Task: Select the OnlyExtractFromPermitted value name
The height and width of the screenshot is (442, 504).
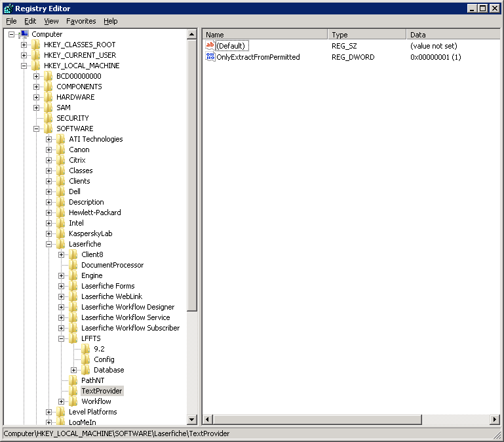Action: [258, 57]
